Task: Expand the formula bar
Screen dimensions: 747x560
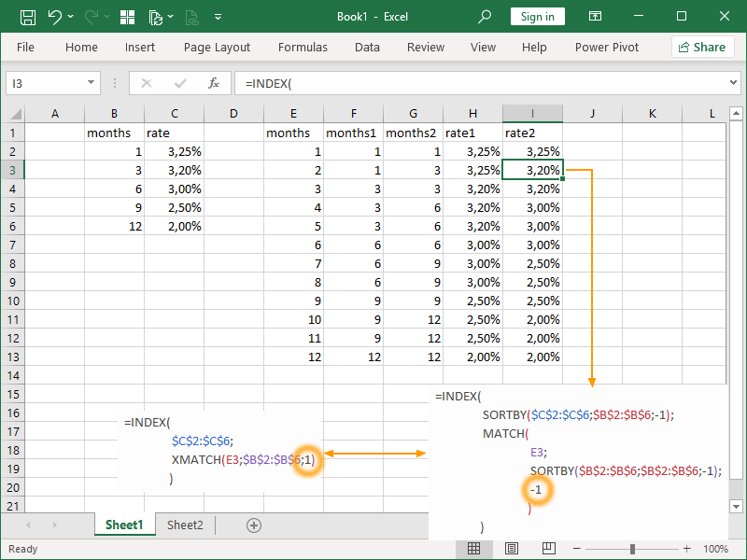Action: point(733,83)
